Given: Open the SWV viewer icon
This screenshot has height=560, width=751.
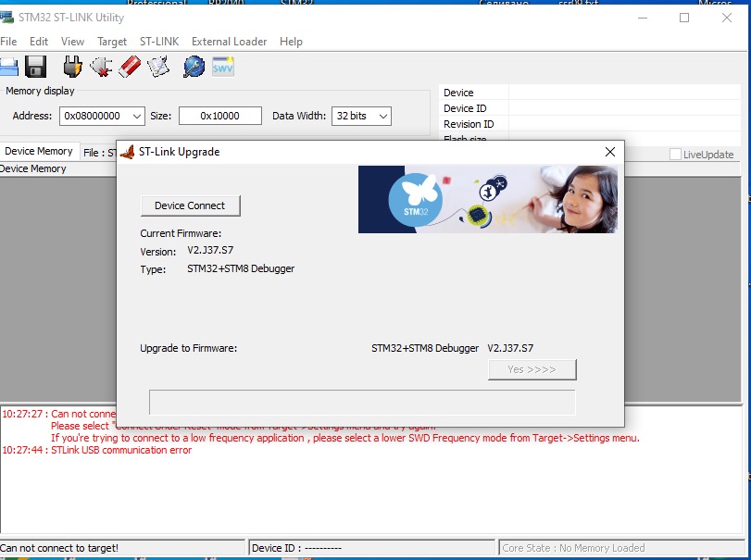Looking at the screenshot, I should point(223,67).
